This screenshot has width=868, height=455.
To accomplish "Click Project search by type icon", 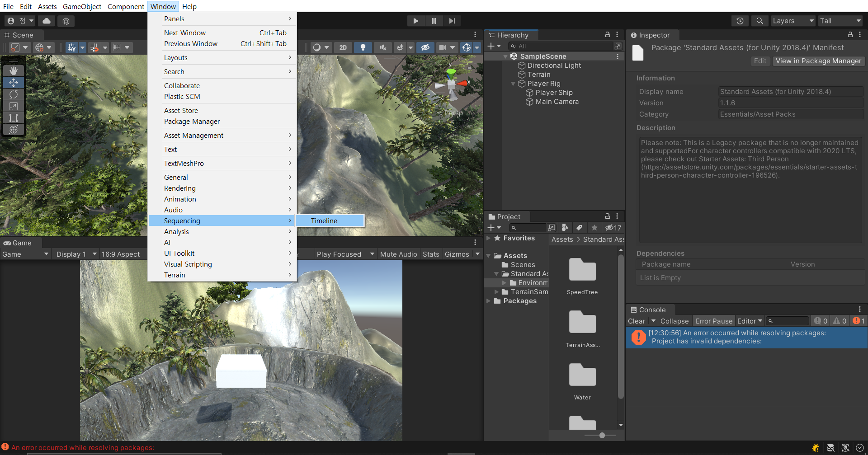I will [x=565, y=228].
